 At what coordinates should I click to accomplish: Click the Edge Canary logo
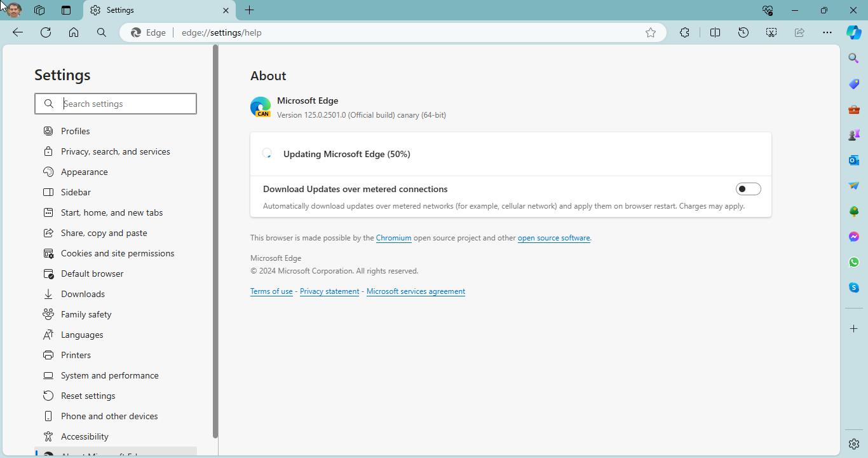(261, 107)
